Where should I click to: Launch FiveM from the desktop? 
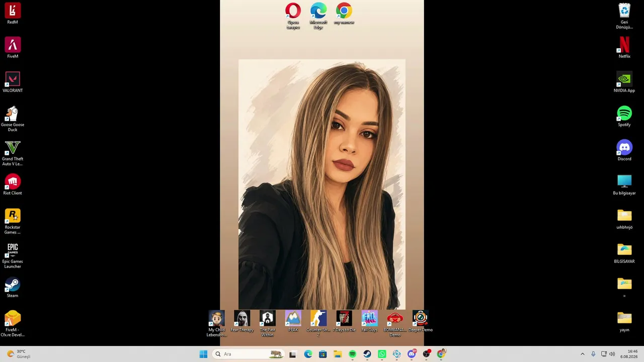[x=13, y=48]
